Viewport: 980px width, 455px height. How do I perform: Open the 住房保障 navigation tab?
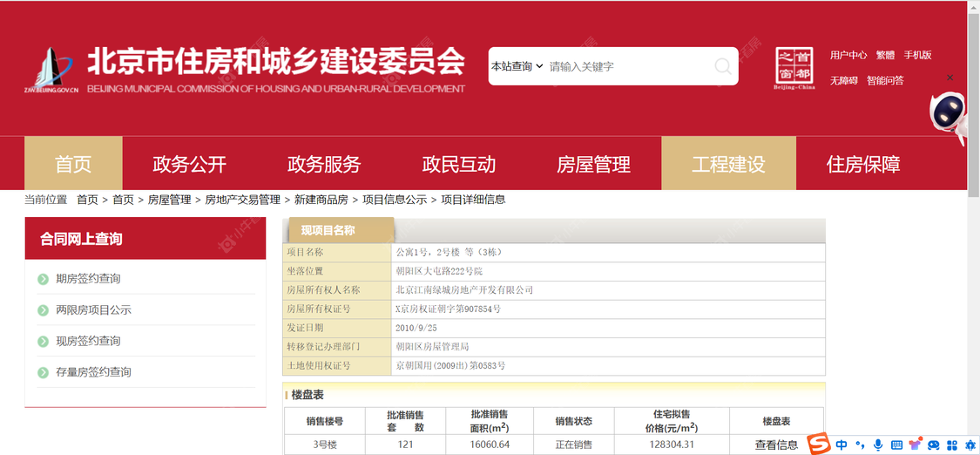tap(863, 164)
